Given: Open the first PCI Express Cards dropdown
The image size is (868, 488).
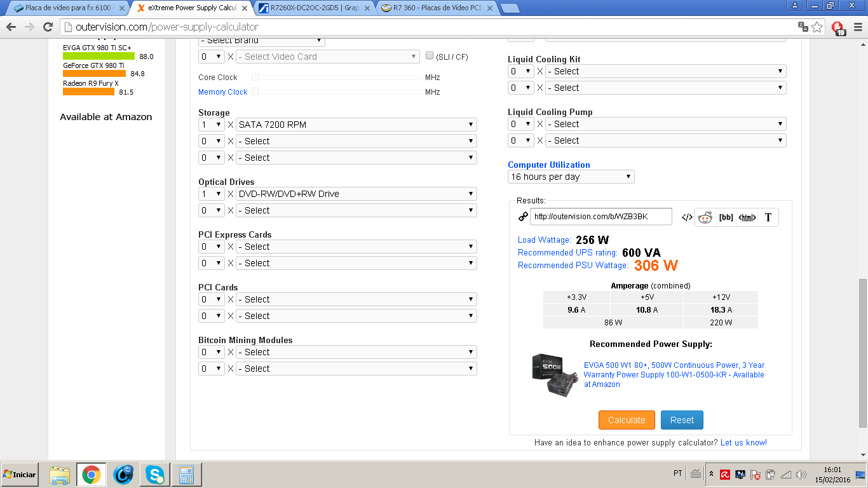Looking at the screenshot, I should click(x=356, y=247).
